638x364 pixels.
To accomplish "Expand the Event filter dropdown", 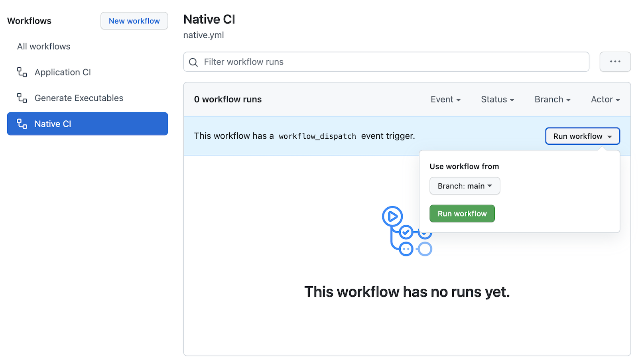I will (x=445, y=99).
